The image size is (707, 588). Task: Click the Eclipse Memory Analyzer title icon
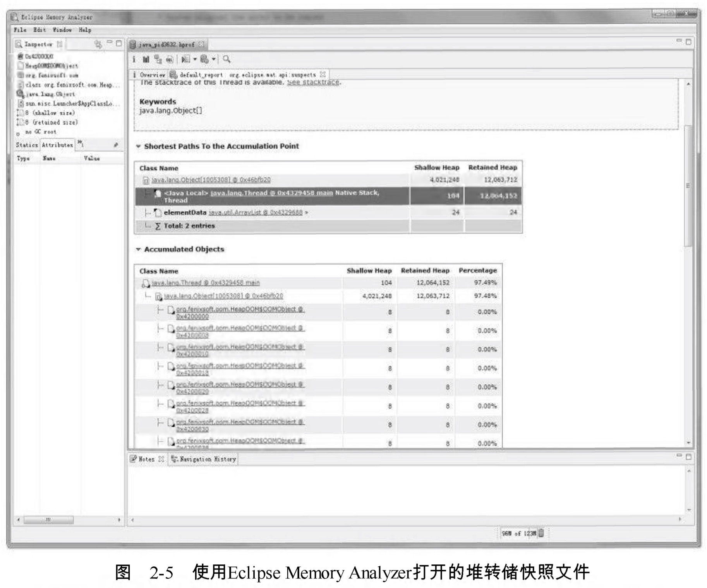[14, 17]
